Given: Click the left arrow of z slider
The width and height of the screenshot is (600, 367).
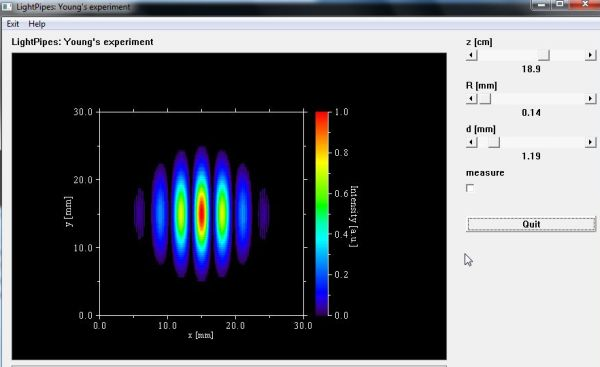Looking at the screenshot, I should tap(471, 55).
